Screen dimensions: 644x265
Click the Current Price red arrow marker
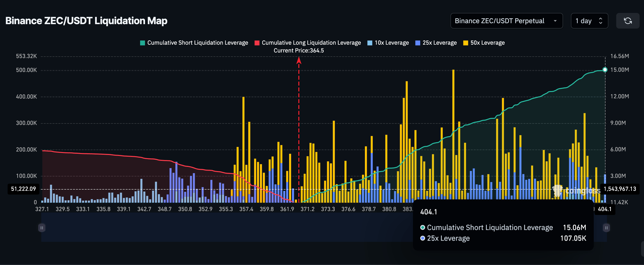pos(299,60)
